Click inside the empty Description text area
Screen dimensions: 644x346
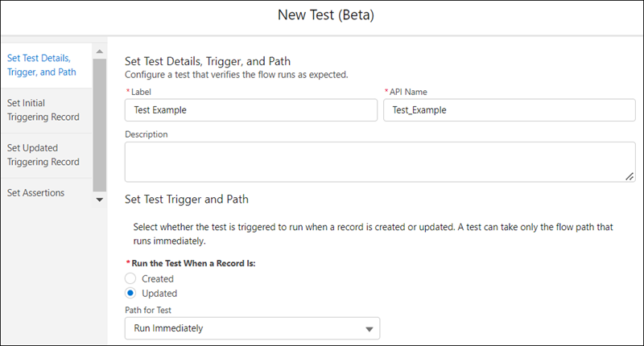[378, 162]
